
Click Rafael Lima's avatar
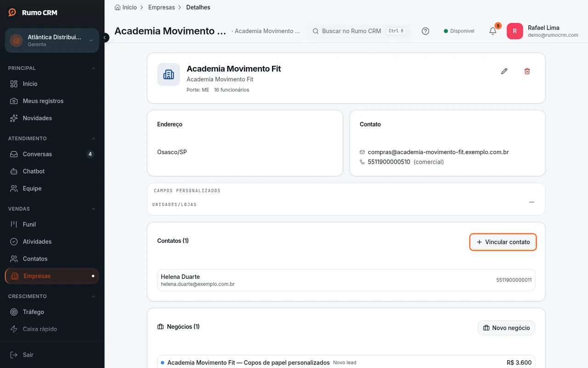[x=514, y=31]
